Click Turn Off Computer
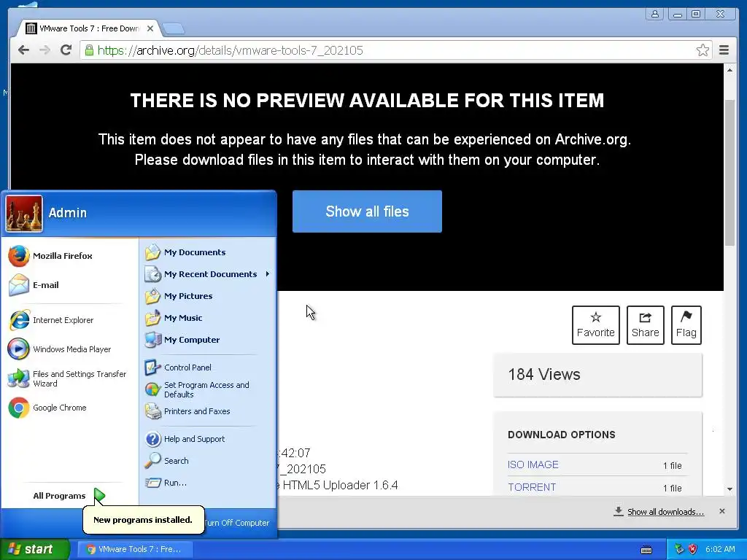The width and height of the screenshot is (747, 560). [237, 523]
